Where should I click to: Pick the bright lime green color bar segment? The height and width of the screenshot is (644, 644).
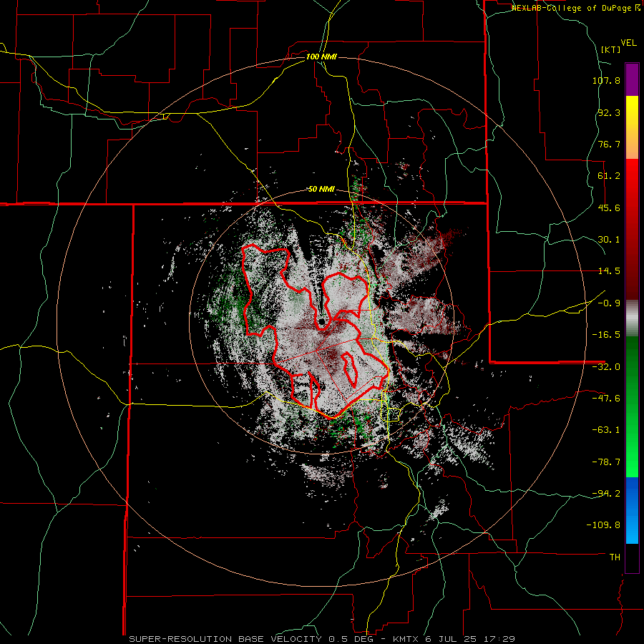(632, 460)
